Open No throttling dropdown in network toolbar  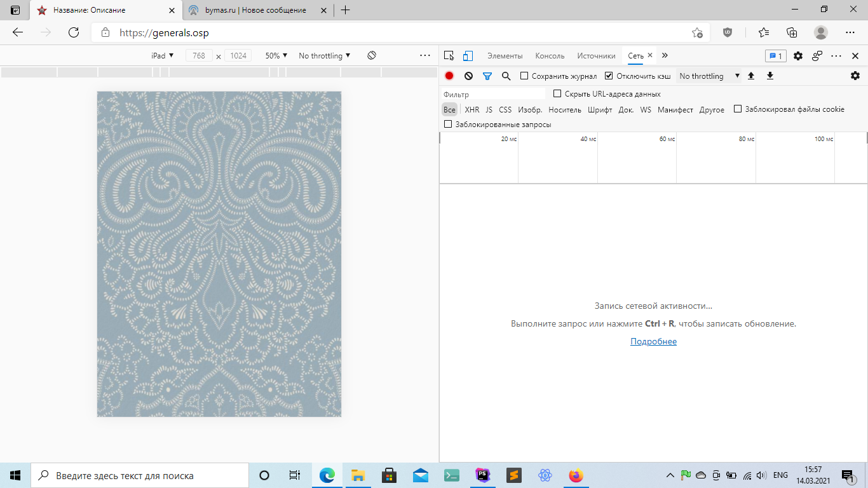coord(709,76)
